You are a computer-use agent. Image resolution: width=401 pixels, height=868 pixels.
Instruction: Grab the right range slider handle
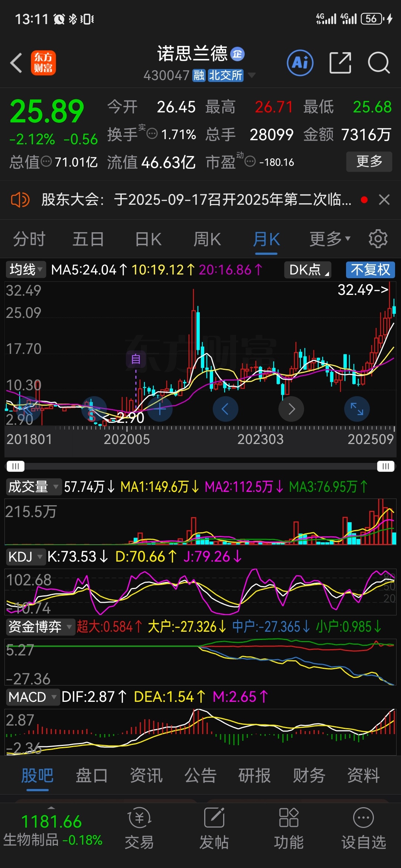point(385,466)
